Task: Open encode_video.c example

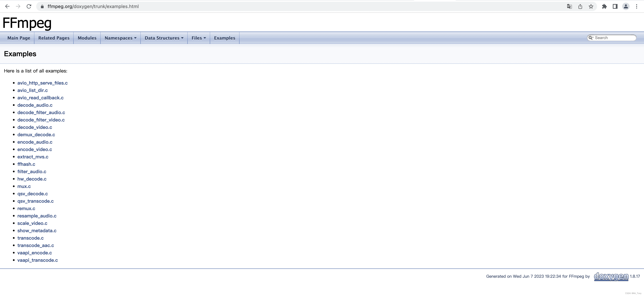Action: tap(35, 149)
